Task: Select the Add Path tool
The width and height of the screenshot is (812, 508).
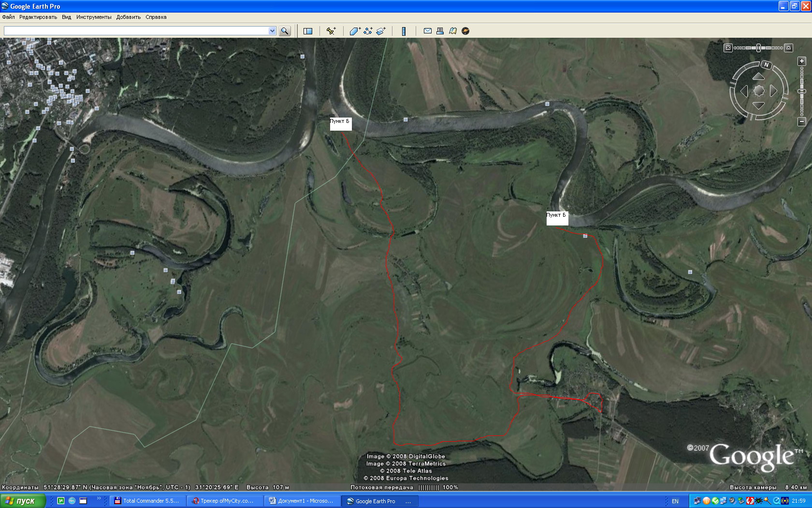Action: pyautogui.click(x=368, y=31)
